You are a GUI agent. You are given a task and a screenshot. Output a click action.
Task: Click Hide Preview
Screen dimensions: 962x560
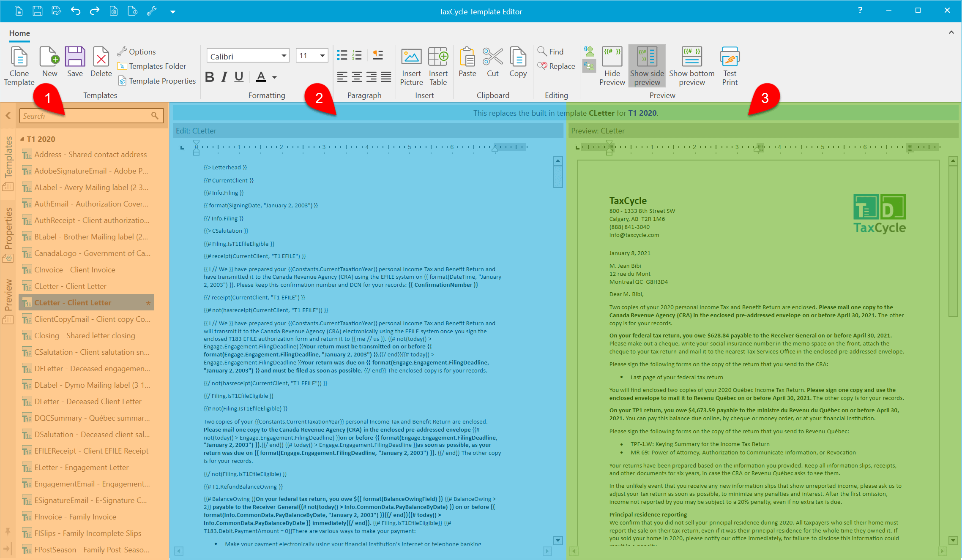tap(612, 66)
